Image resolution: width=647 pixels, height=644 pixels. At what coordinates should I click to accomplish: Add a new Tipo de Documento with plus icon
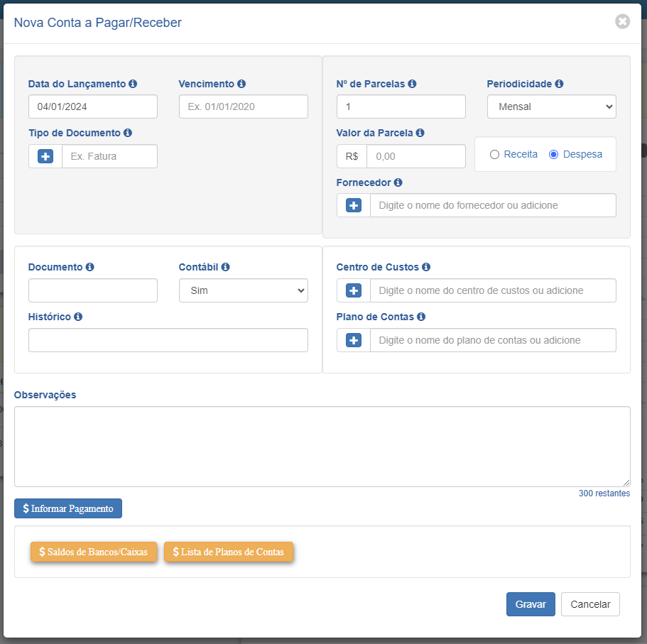click(x=45, y=156)
